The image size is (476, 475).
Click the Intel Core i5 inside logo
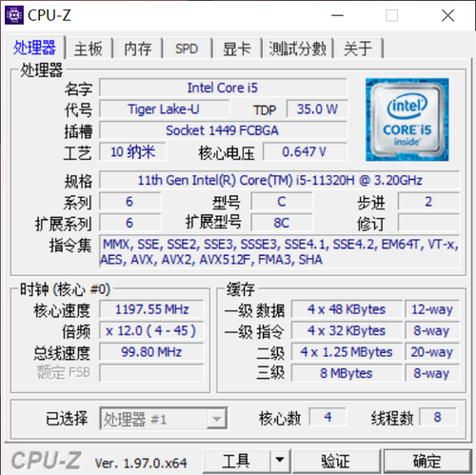coord(407,120)
